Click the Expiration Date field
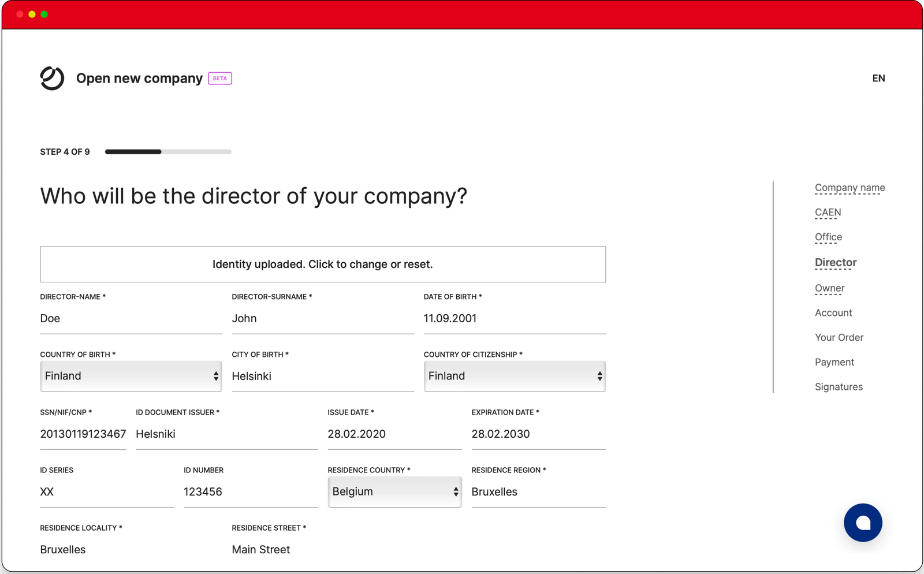924x574 pixels. tap(538, 434)
